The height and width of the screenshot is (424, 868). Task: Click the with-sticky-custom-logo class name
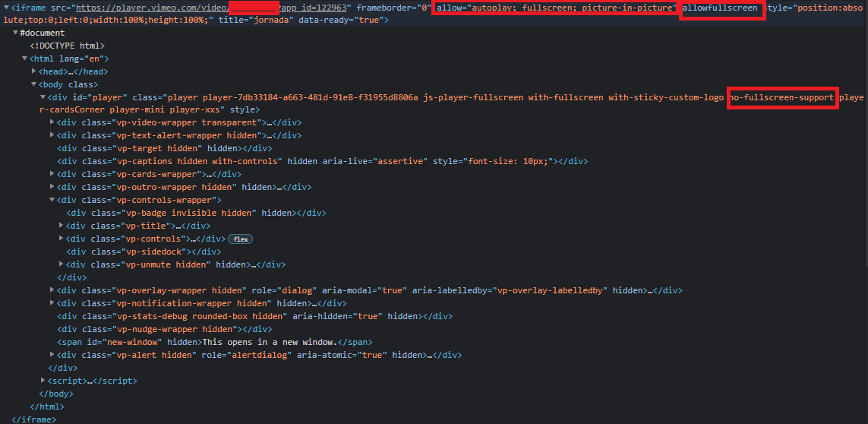(667, 97)
